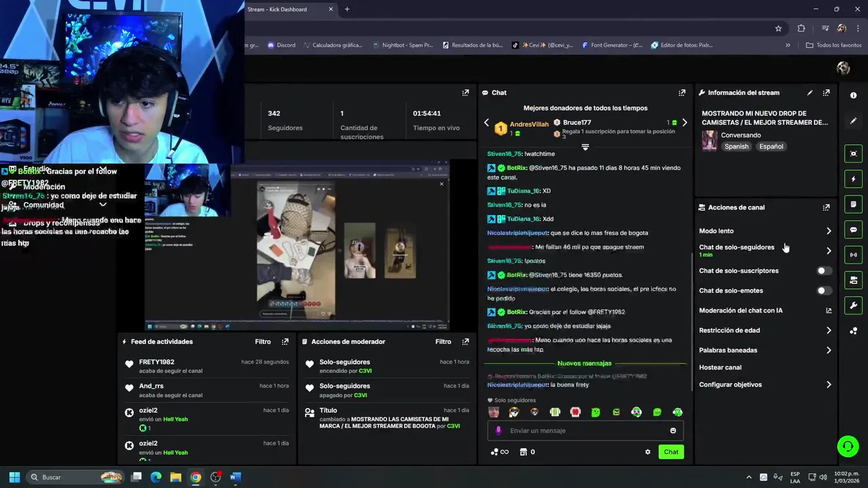Toggle Chat de solo-emotes switch

tap(823, 291)
